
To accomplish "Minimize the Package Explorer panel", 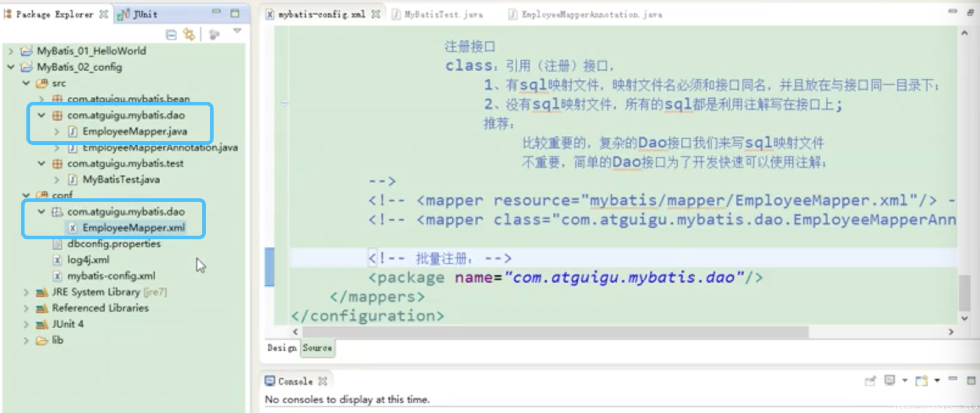I will tap(216, 11).
